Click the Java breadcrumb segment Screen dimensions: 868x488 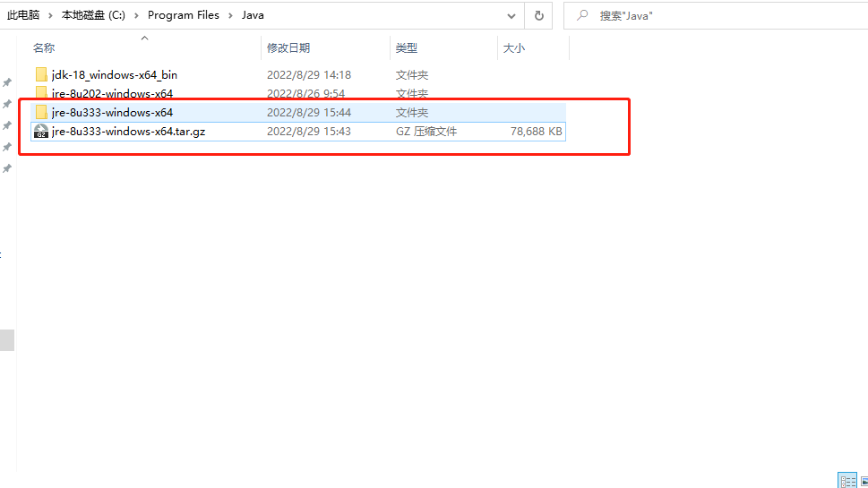click(x=253, y=15)
